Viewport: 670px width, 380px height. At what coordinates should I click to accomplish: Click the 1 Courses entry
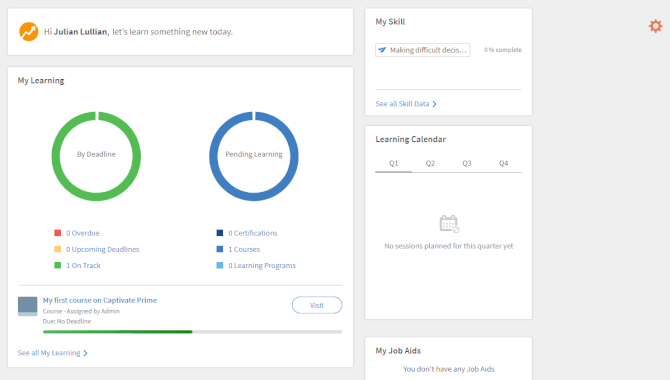click(x=244, y=249)
